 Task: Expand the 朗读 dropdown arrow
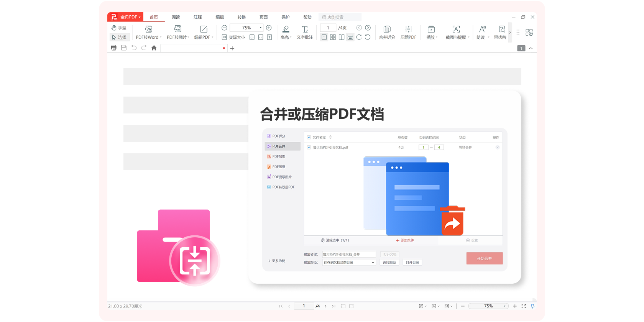pos(488,38)
